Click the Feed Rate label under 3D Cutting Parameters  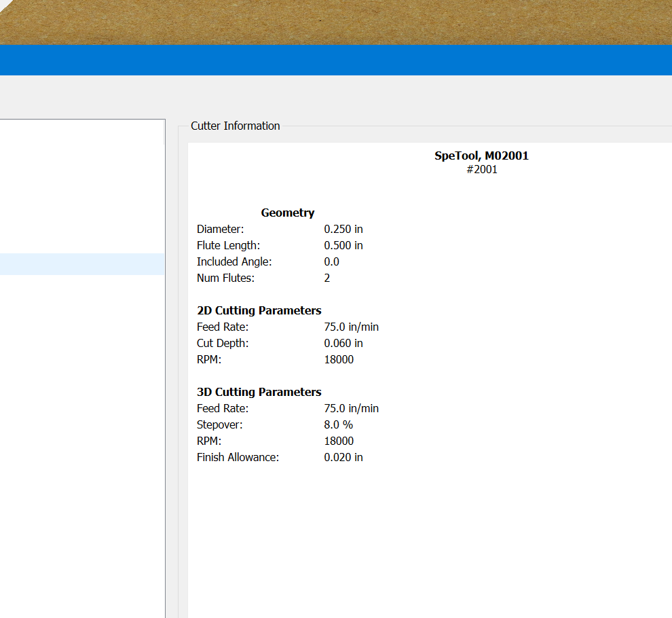[223, 408]
